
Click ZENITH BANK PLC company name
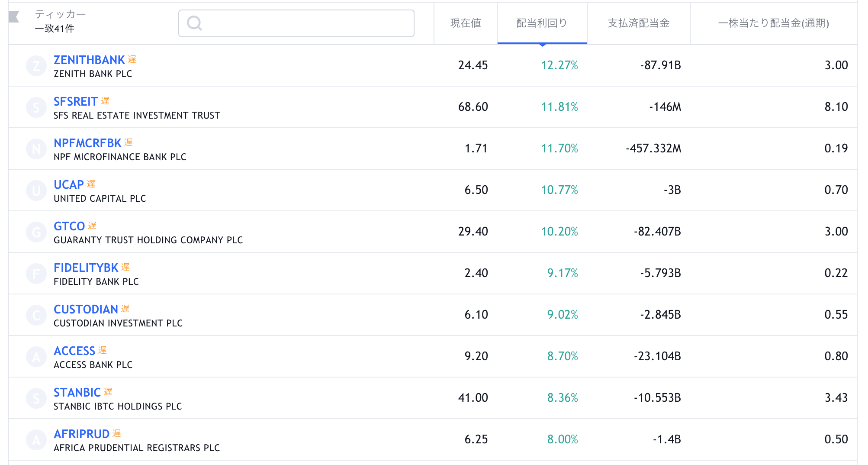pos(93,74)
